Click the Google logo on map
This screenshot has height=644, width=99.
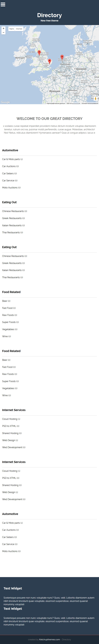tap(5, 102)
